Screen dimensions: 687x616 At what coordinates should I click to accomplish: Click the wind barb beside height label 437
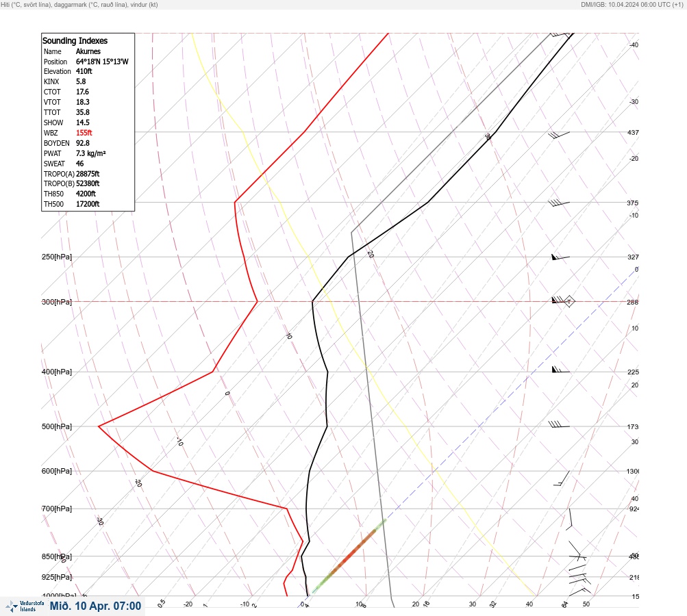(x=559, y=135)
